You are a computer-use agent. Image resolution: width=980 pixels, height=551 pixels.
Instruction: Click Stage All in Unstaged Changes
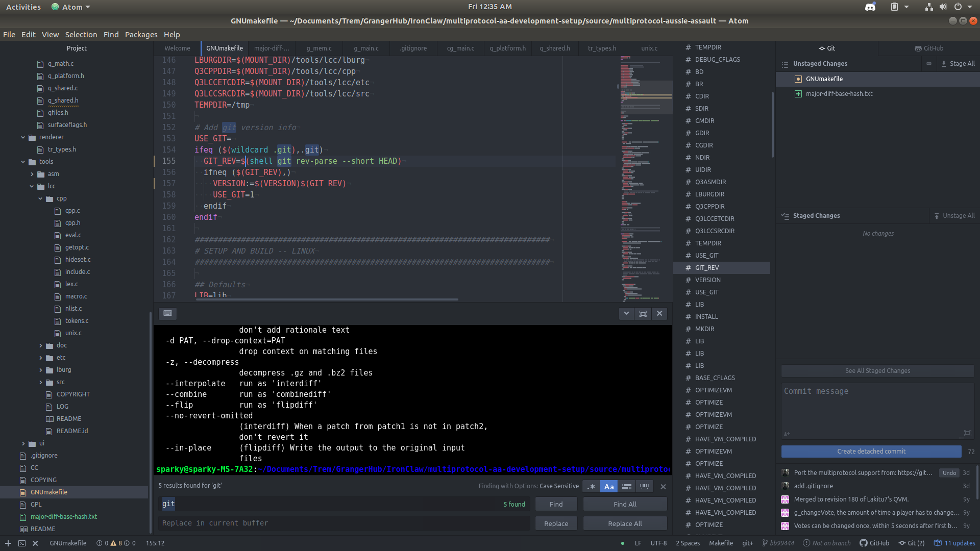click(x=958, y=64)
